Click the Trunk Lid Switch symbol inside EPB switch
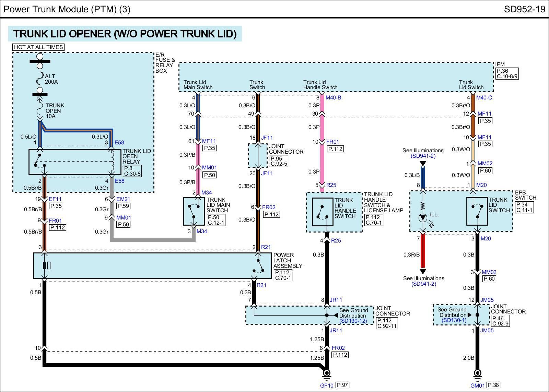Viewport: 549px width, 392px height. pos(477,211)
